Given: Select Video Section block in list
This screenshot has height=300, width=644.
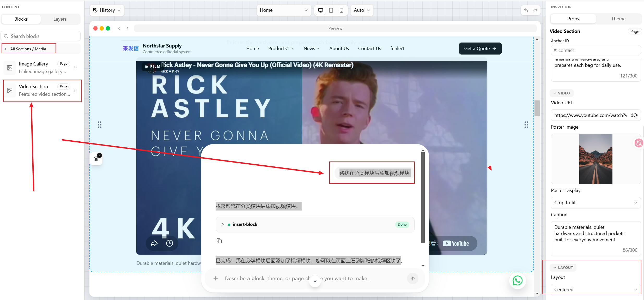Looking at the screenshot, I should (x=42, y=91).
